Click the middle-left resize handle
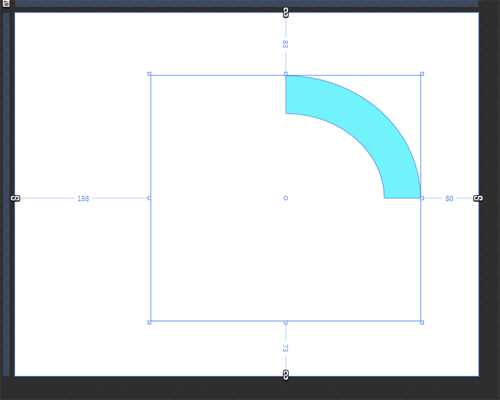The width and height of the screenshot is (500, 400). pos(149,198)
